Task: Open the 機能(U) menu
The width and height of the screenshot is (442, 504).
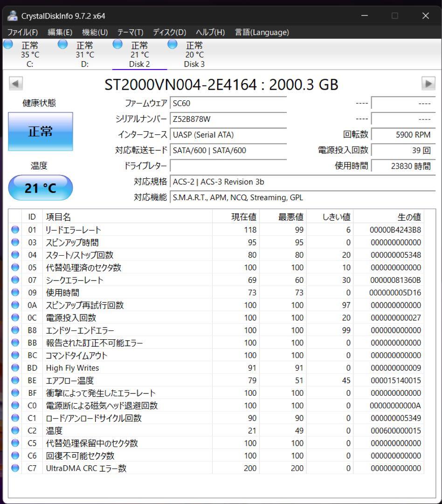Action: pos(95,32)
